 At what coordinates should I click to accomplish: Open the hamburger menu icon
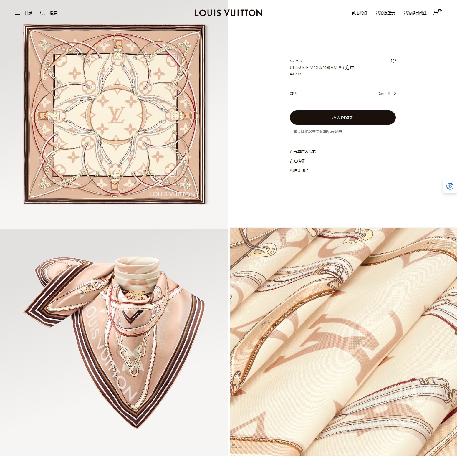click(18, 13)
